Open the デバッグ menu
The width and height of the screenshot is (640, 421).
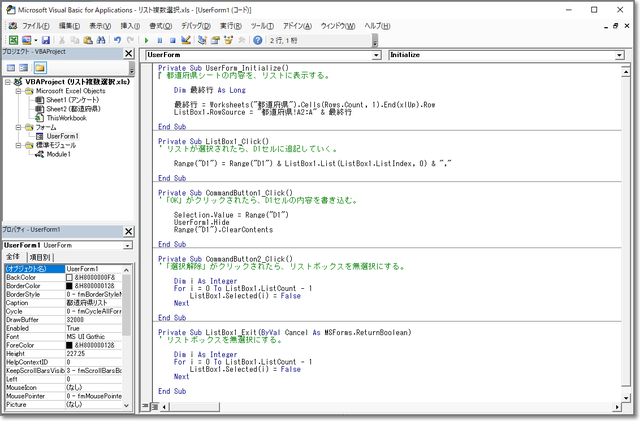tap(198, 24)
